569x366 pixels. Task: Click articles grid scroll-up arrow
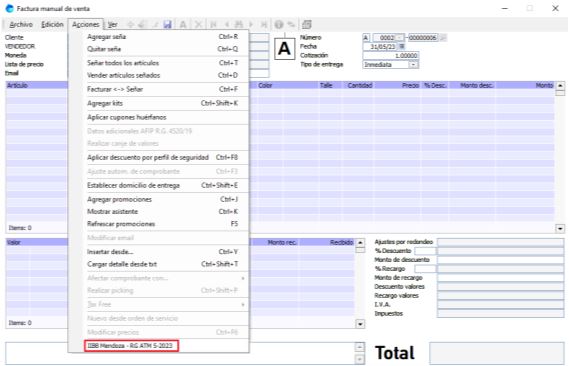coord(560,85)
